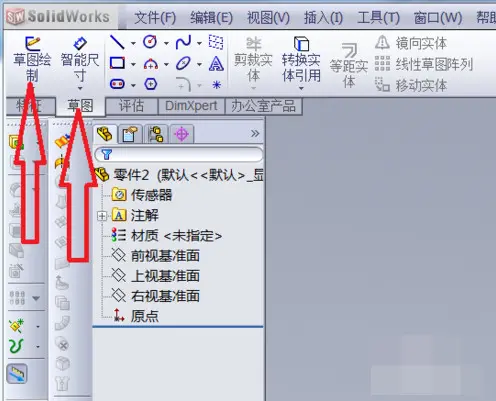Select 右视基准面 in the feature tree

click(x=155, y=296)
